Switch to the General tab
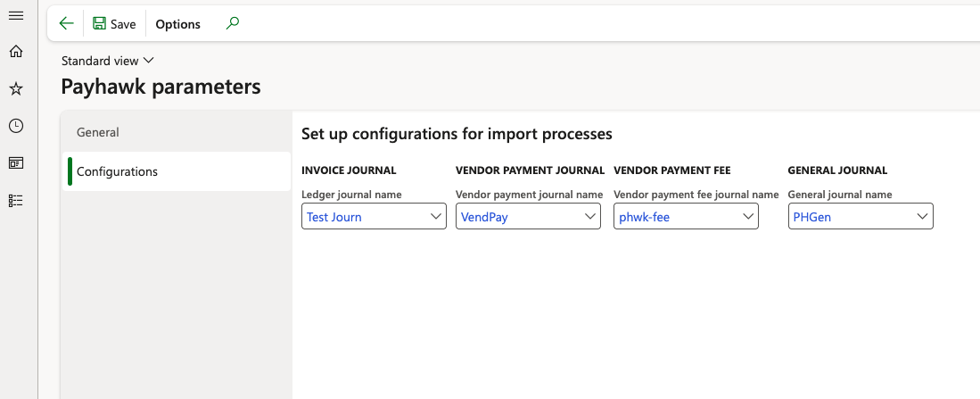The height and width of the screenshot is (399, 980). (177, 133)
